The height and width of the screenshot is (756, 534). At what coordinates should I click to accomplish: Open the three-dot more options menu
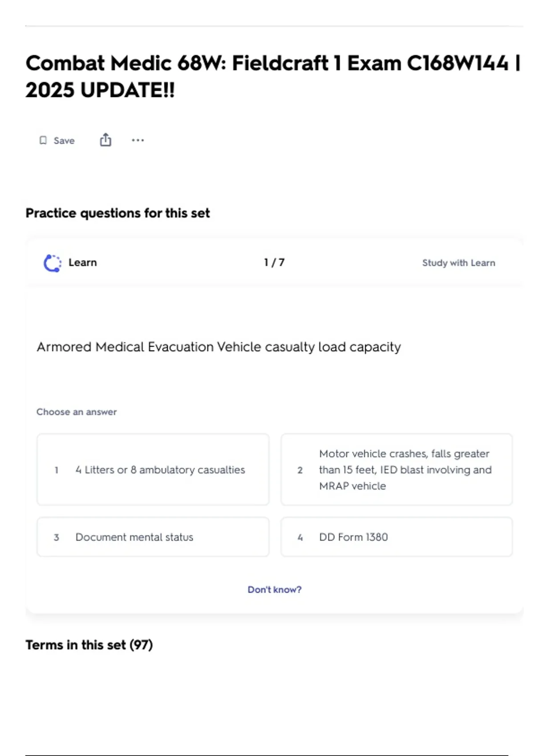[138, 141]
